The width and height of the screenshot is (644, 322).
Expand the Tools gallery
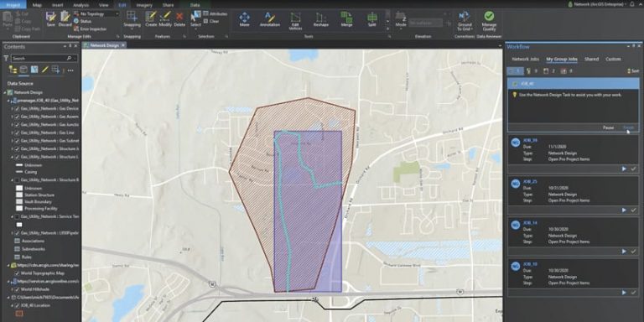[387, 29]
